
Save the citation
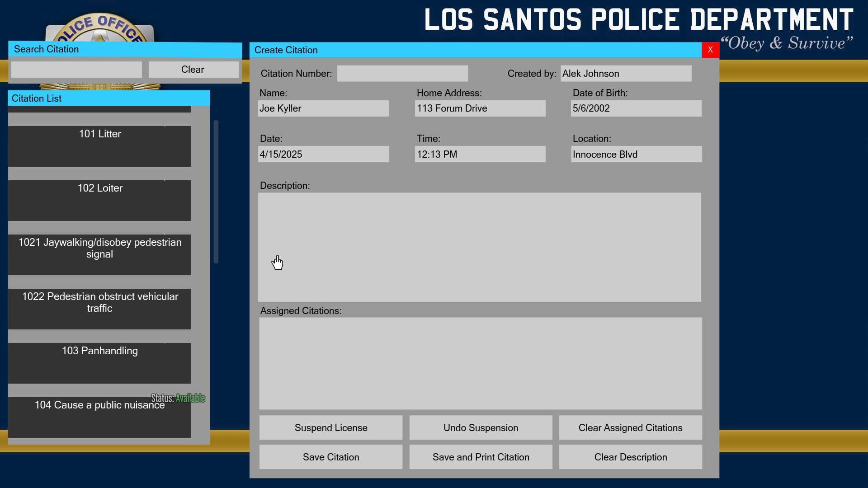tap(330, 457)
